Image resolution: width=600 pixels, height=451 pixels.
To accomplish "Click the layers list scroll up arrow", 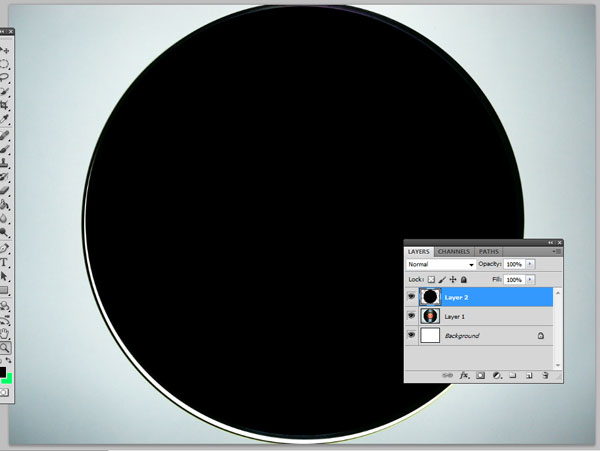I will tap(558, 293).
